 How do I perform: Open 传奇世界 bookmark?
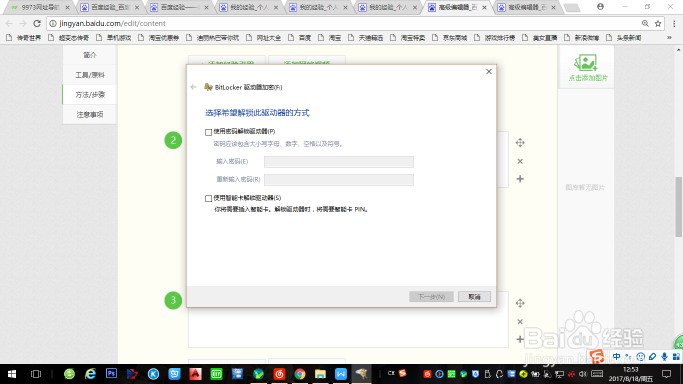(x=24, y=38)
